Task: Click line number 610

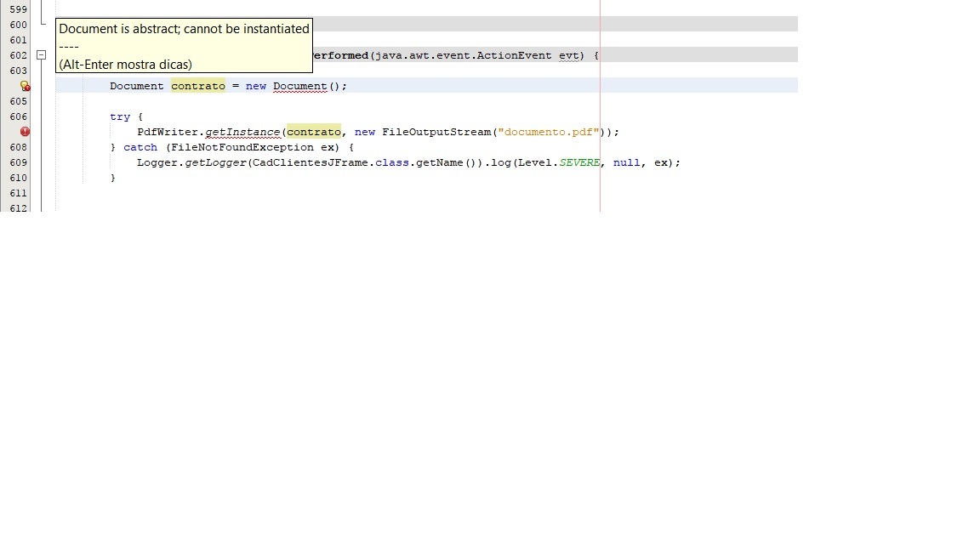Action: [x=18, y=178]
